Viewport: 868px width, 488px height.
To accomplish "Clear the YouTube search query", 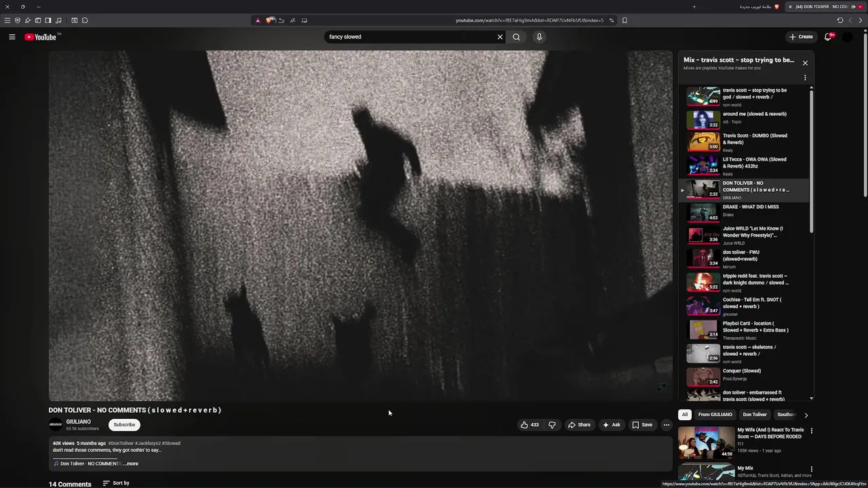I will coord(500,37).
